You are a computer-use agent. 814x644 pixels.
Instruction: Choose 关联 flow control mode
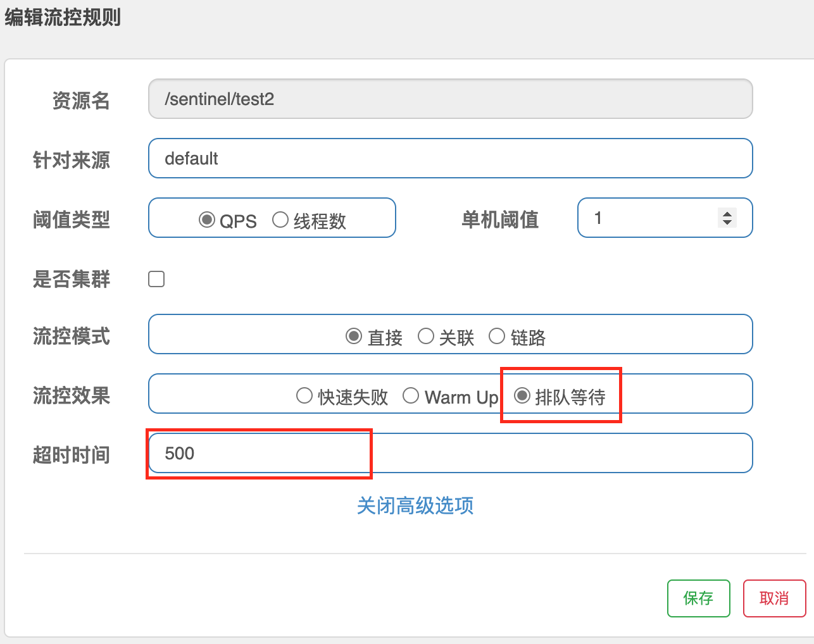[x=426, y=336]
